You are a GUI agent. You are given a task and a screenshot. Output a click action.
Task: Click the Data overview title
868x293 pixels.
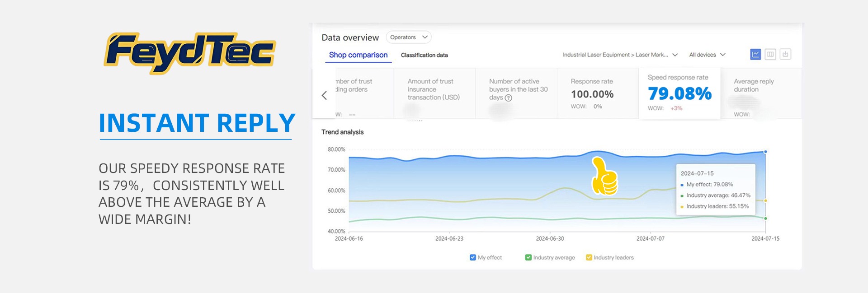[x=350, y=37]
